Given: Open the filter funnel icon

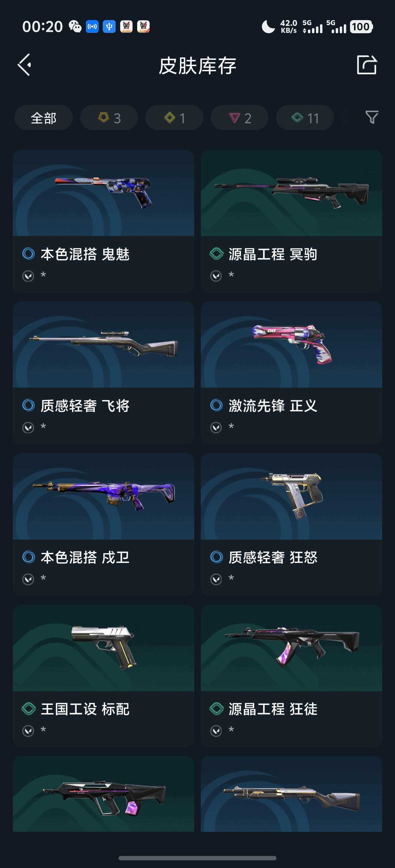Looking at the screenshot, I should coord(372,117).
